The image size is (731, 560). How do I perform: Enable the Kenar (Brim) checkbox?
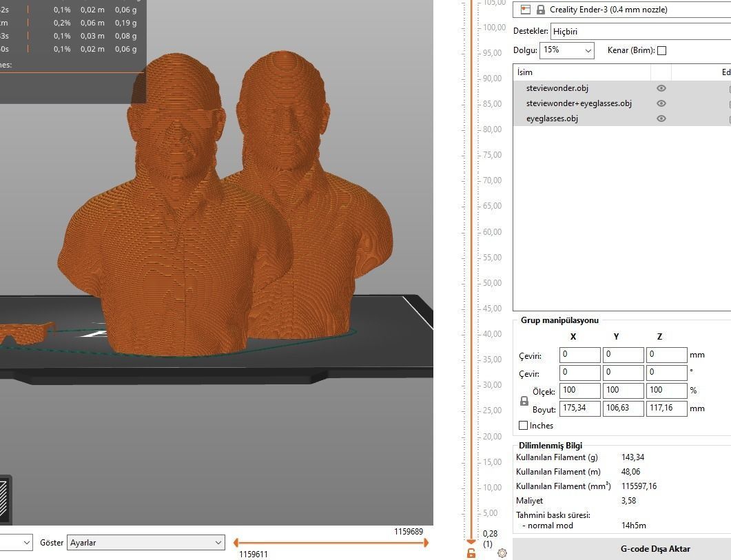click(x=661, y=50)
